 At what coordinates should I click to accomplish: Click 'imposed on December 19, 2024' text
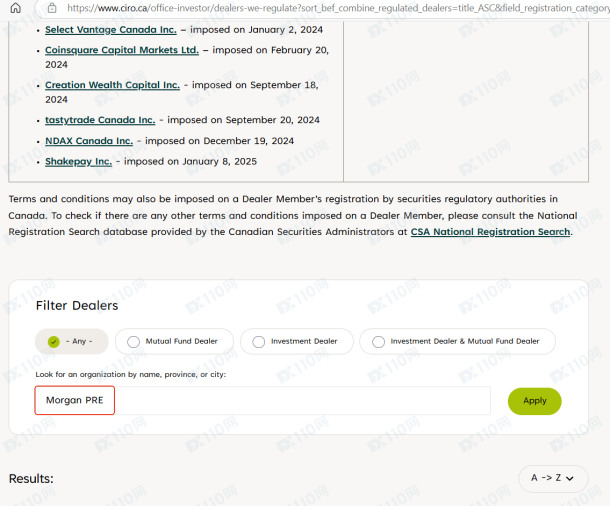(x=219, y=141)
